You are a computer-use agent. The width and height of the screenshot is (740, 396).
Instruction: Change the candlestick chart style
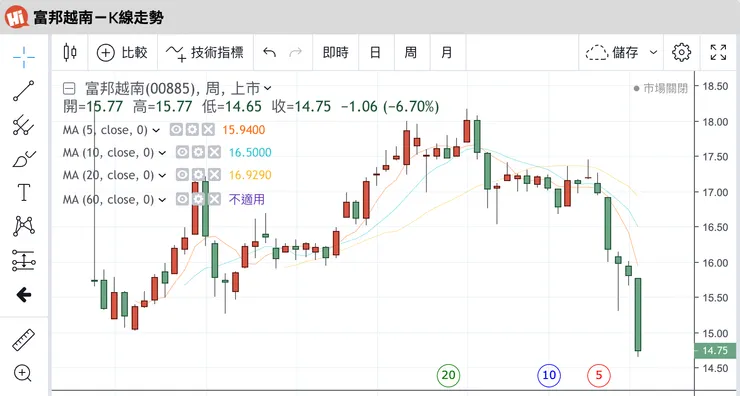[x=70, y=52]
